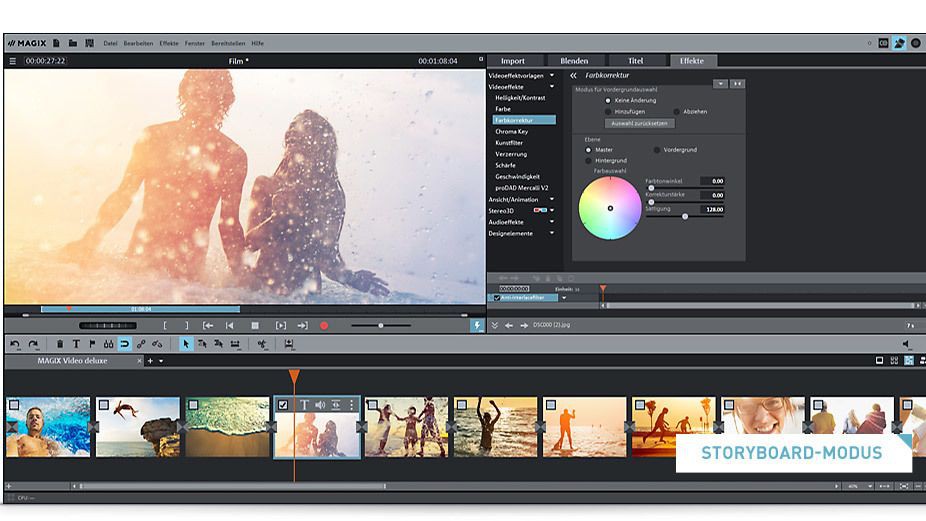Tick the checkbox on the first storyboard clip
926x521 pixels.
tap(13, 405)
